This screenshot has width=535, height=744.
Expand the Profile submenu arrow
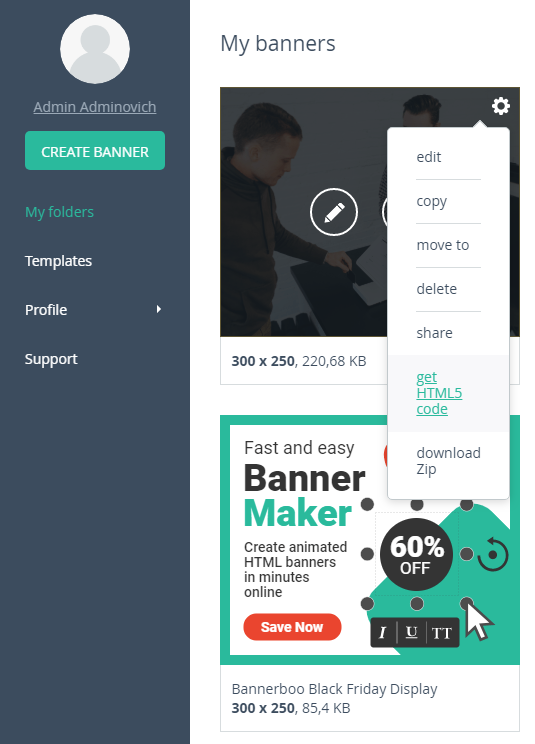(x=159, y=309)
